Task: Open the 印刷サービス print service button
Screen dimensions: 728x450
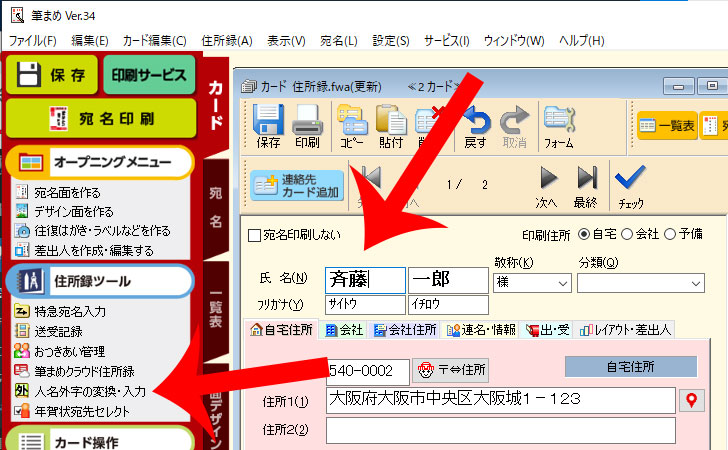Action: (x=149, y=75)
